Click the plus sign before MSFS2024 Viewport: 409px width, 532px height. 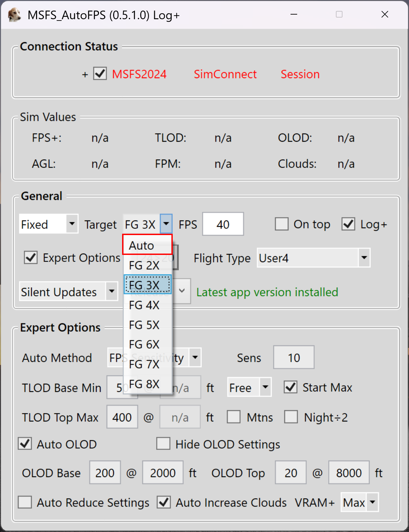click(x=85, y=74)
